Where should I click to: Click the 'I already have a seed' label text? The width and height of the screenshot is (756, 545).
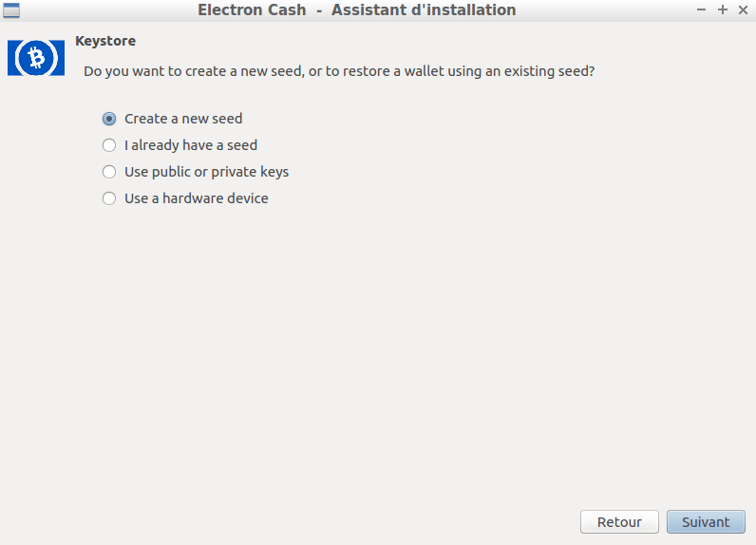coord(191,145)
